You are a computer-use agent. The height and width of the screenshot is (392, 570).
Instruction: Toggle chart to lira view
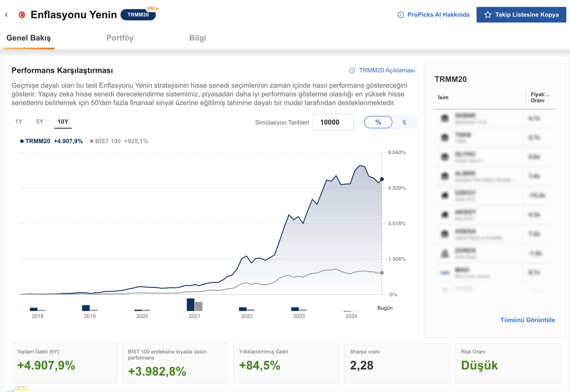(x=405, y=122)
